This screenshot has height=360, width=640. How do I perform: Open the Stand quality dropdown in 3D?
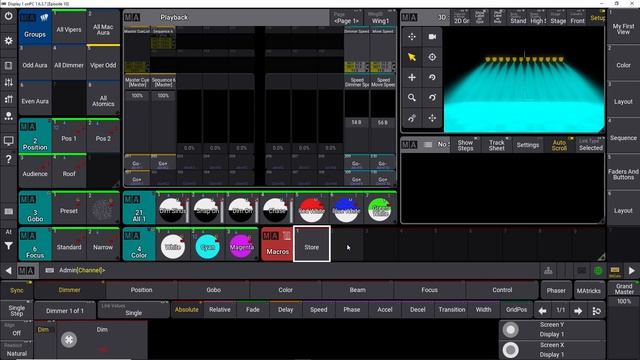click(x=518, y=18)
